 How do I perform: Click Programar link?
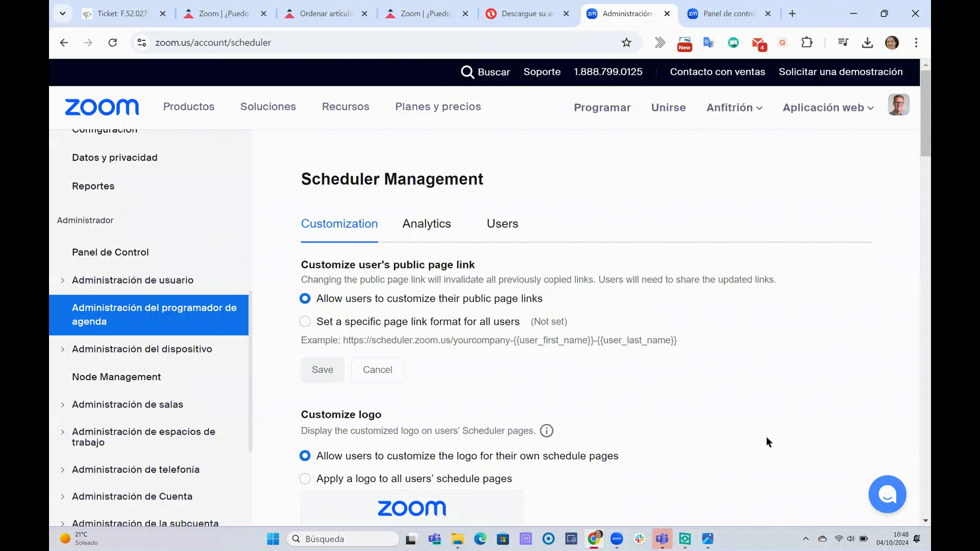(x=602, y=108)
